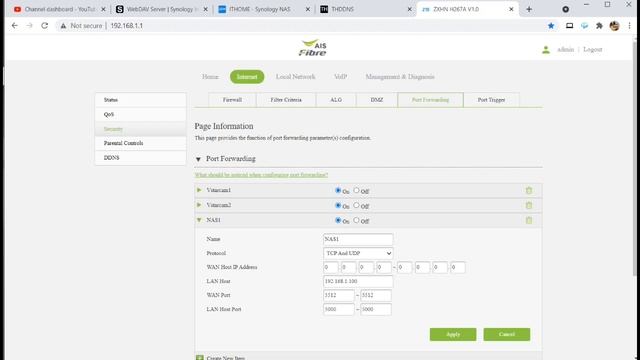
Task: Close the THDDNS tab
Action: (x=409, y=9)
